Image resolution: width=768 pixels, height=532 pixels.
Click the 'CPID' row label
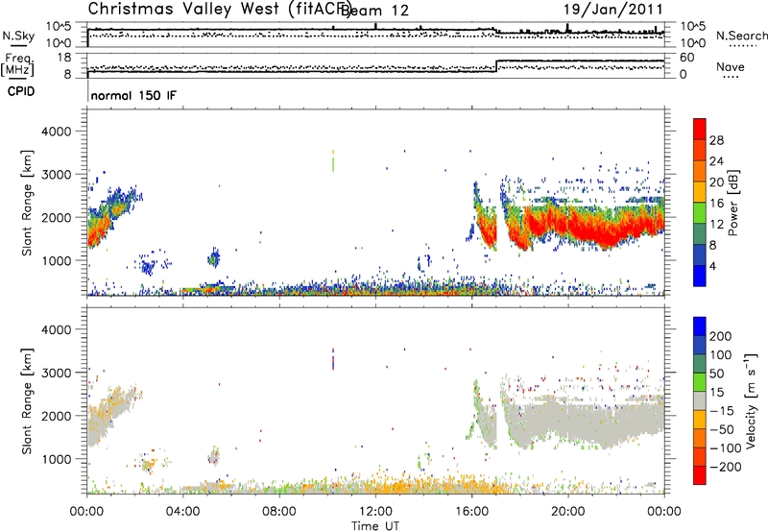(x=21, y=91)
